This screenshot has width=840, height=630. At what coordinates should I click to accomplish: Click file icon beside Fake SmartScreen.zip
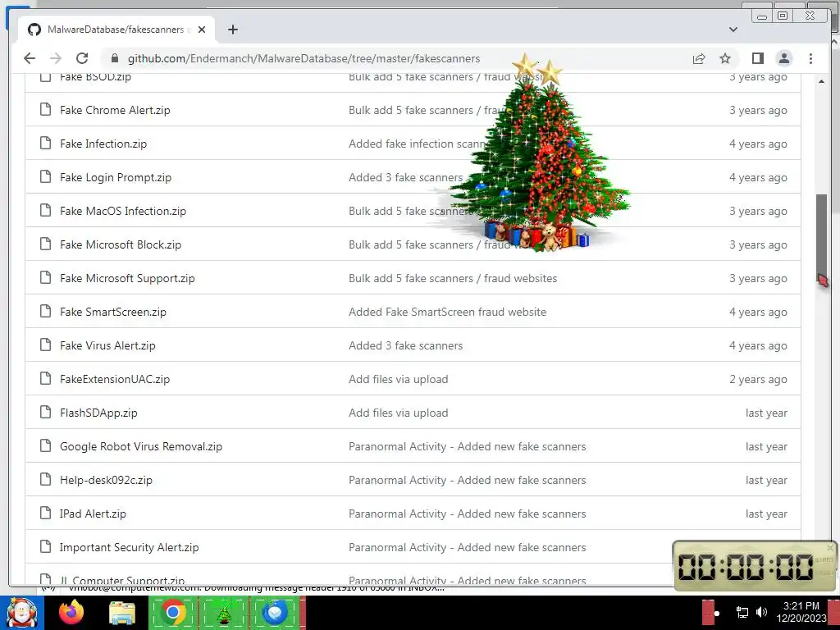[x=46, y=311]
